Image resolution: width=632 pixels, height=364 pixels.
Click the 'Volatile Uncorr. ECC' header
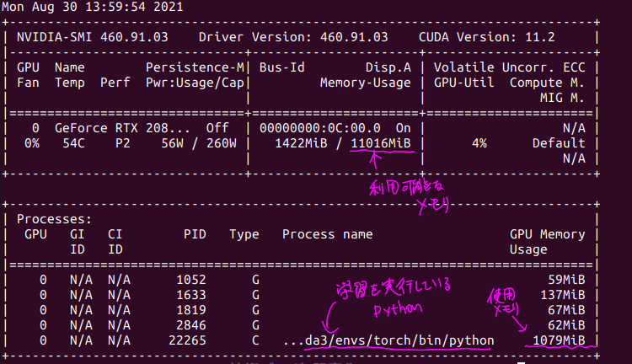(510, 67)
